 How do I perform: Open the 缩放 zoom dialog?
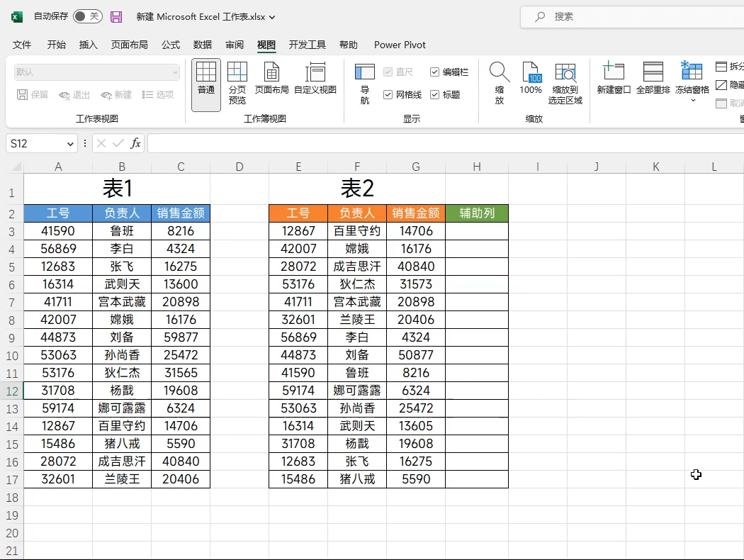[x=499, y=84]
